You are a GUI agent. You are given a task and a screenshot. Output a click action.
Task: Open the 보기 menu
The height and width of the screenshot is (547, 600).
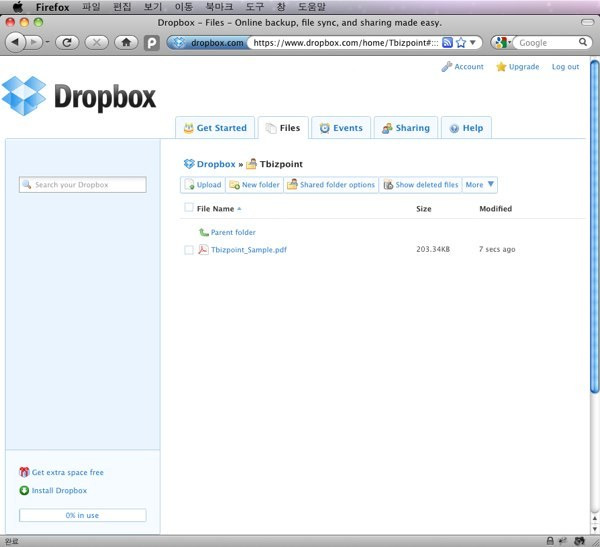[153, 7]
